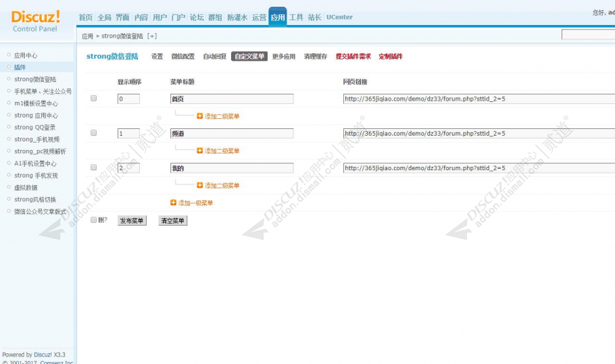Switch to the 清理缓存 plugin sub-tab

[x=316, y=57]
